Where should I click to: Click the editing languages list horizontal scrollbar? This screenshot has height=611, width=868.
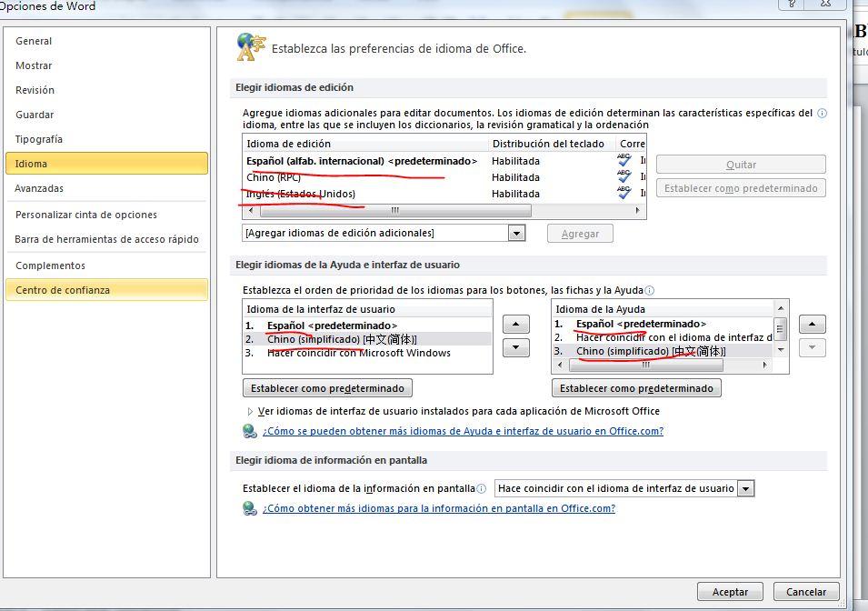(391, 210)
